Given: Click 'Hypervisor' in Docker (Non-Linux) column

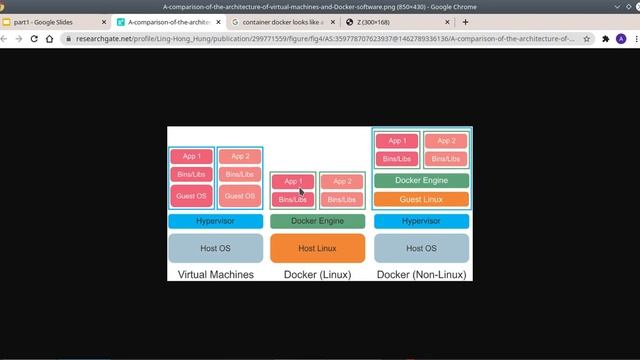Looking at the screenshot, I should pos(421,221).
